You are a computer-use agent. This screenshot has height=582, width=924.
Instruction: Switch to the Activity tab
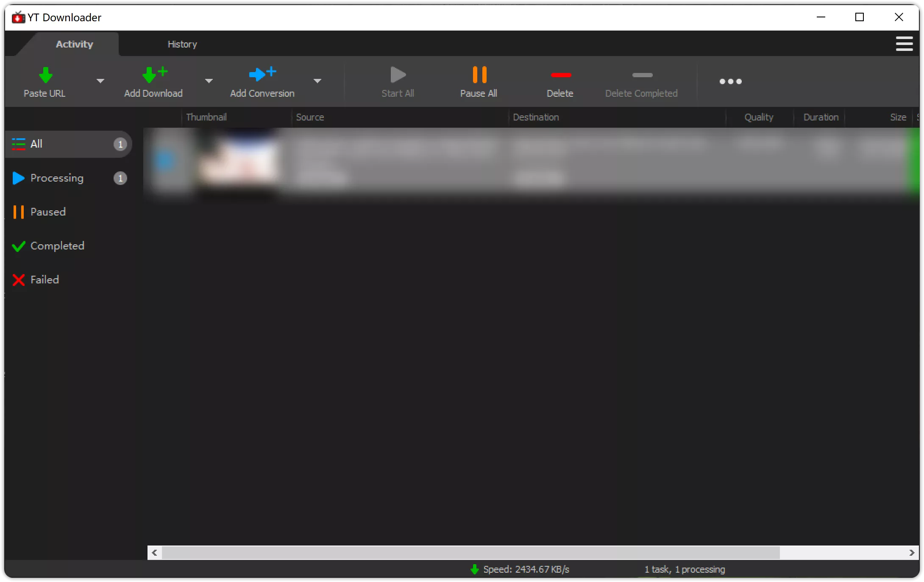(x=74, y=44)
